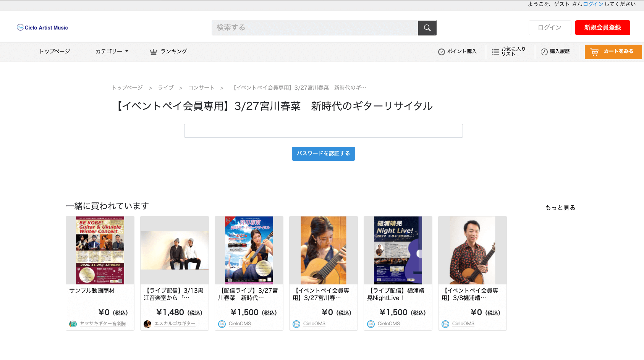Click the red 新規会員登録 button
The image size is (644, 360).
pyautogui.click(x=603, y=27)
